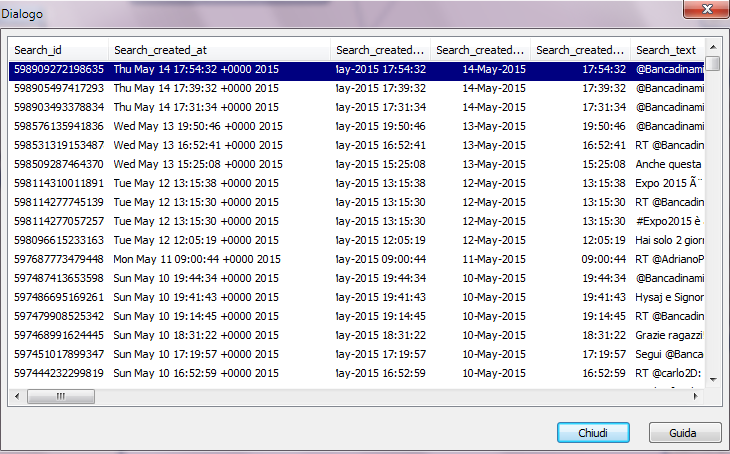Select row with id 598114277745139
Image resolution: width=730 pixels, height=454 pixels.
(x=356, y=203)
